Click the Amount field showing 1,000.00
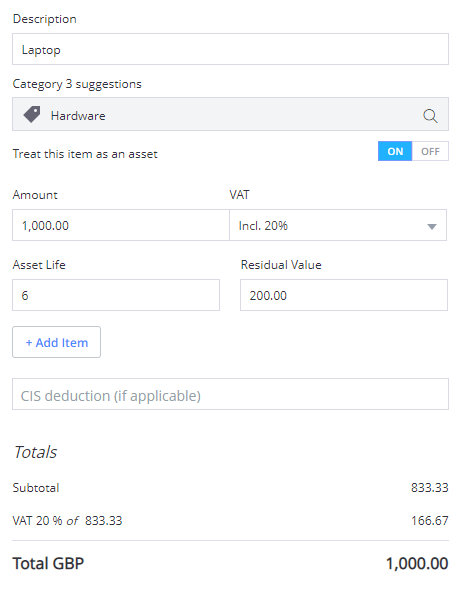The width and height of the screenshot is (463, 591). [x=121, y=225]
